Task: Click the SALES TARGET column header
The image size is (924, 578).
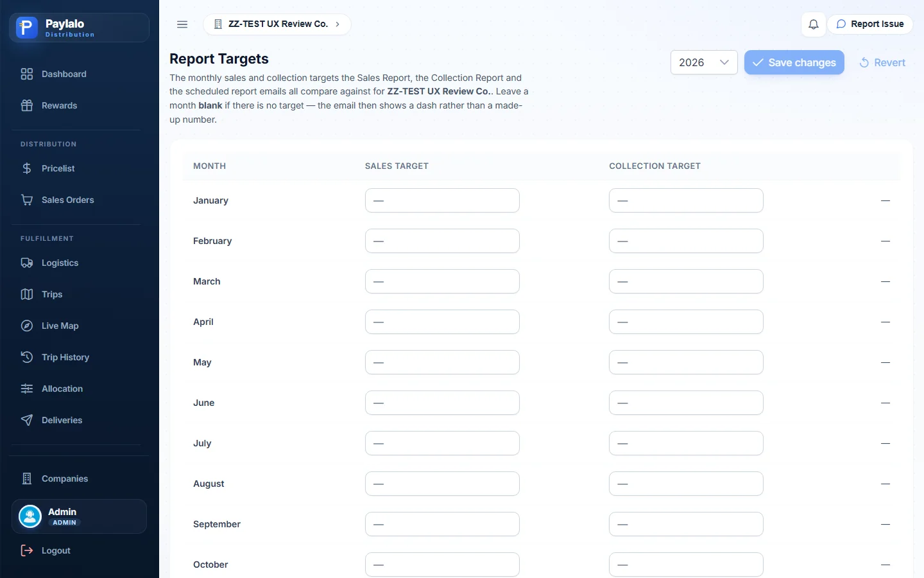Action: pyautogui.click(x=397, y=166)
